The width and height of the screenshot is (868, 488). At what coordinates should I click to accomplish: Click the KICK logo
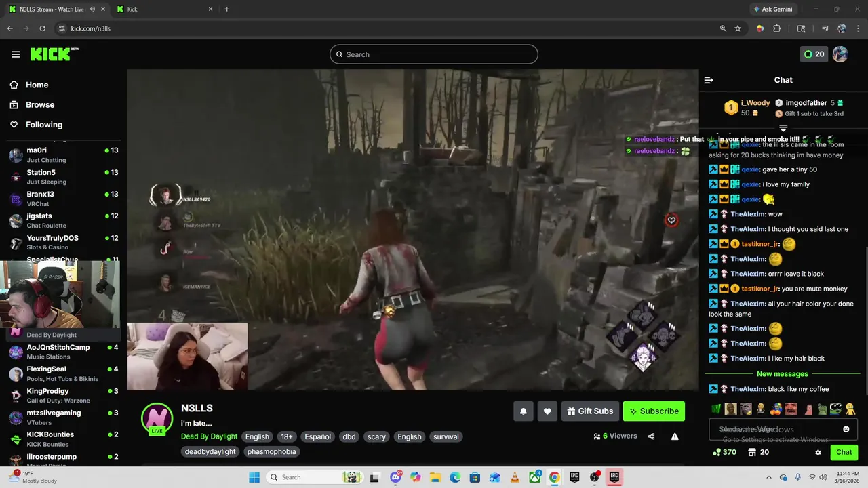pos(54,54)
